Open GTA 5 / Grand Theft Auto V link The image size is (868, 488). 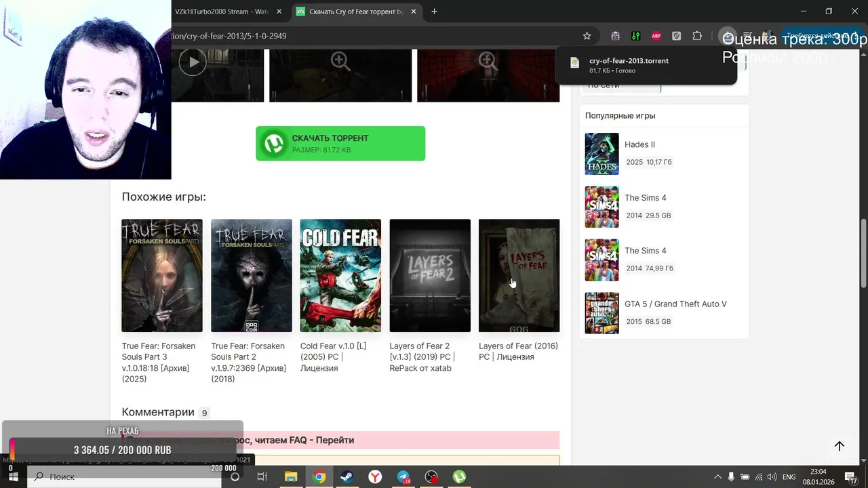(675, 304)
